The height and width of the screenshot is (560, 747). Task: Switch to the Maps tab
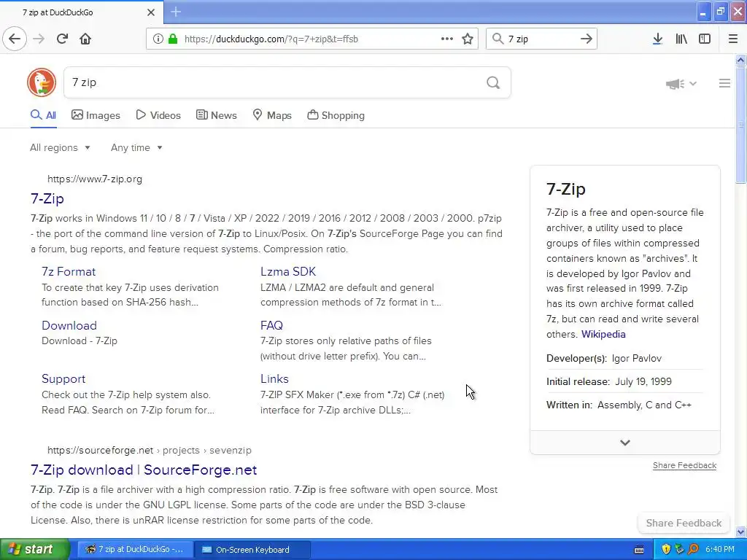pos(272,115)
